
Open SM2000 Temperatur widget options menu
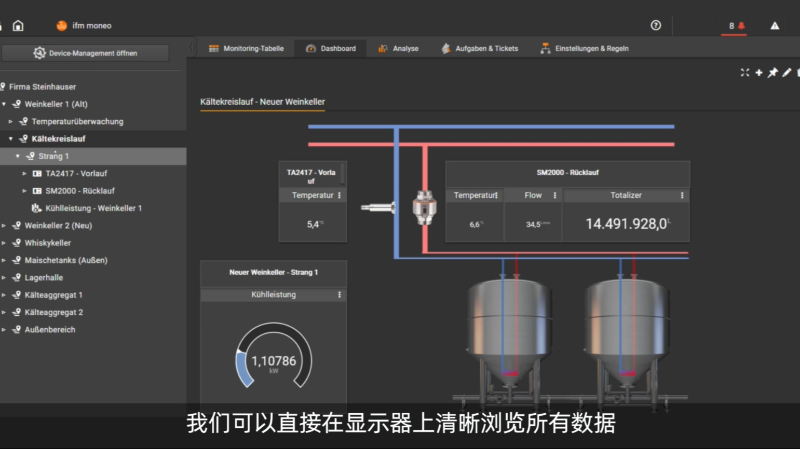point(496,195)
